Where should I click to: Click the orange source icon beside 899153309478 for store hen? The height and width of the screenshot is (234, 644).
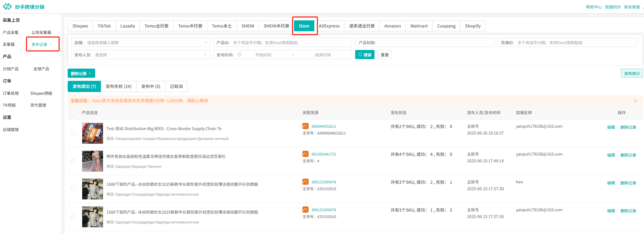[306, 182]
